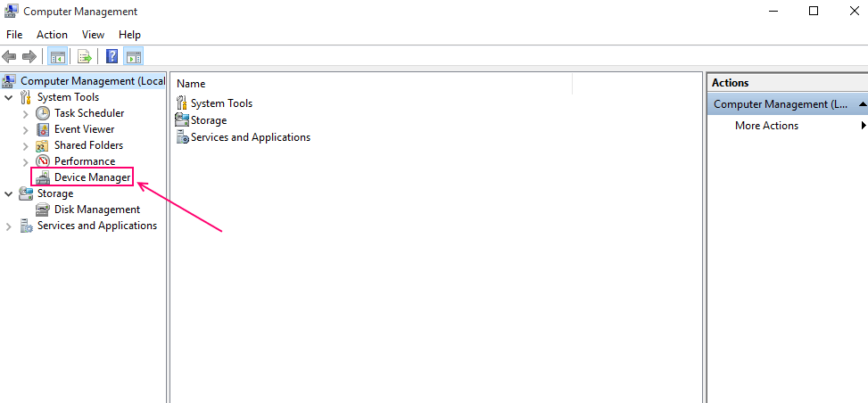The image size is (868, 403).
Task: Open Help via blue question-mark icon
Action: [112, 56]
